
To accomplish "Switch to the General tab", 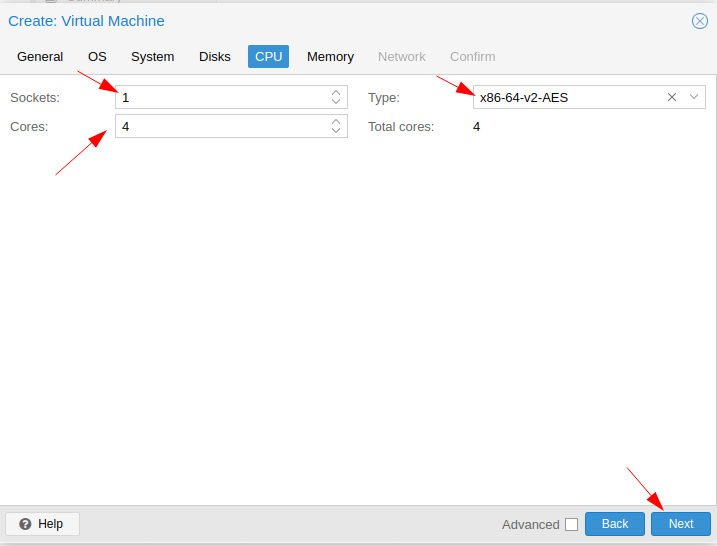I will 40,57.
